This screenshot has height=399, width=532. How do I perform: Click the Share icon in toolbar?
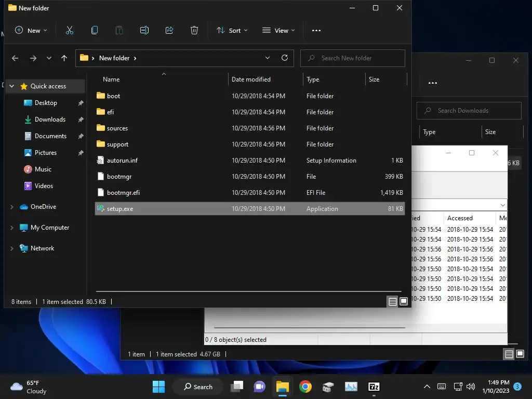(x=169, y=30)
